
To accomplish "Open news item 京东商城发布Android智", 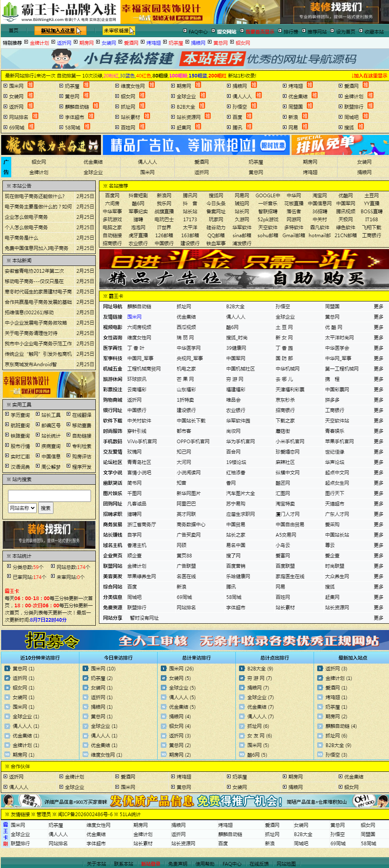I will pyautogui.click(x=31, y=365).
